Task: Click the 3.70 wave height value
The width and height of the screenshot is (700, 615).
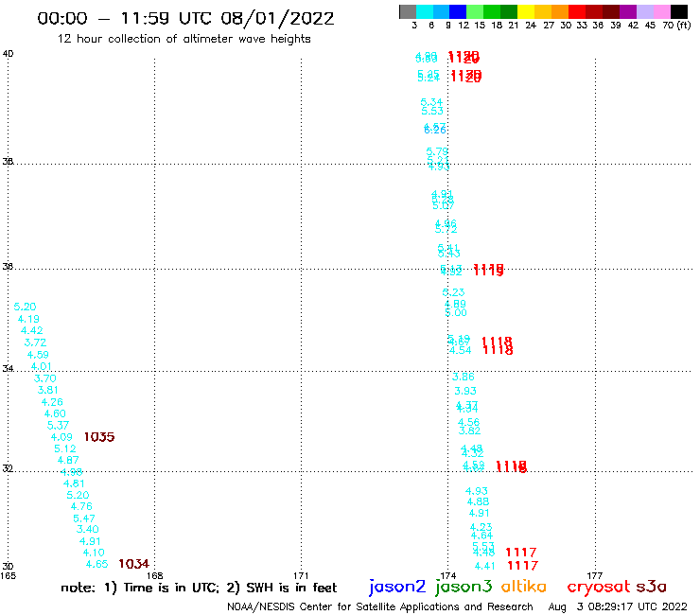Action: [x=45, y=378]
